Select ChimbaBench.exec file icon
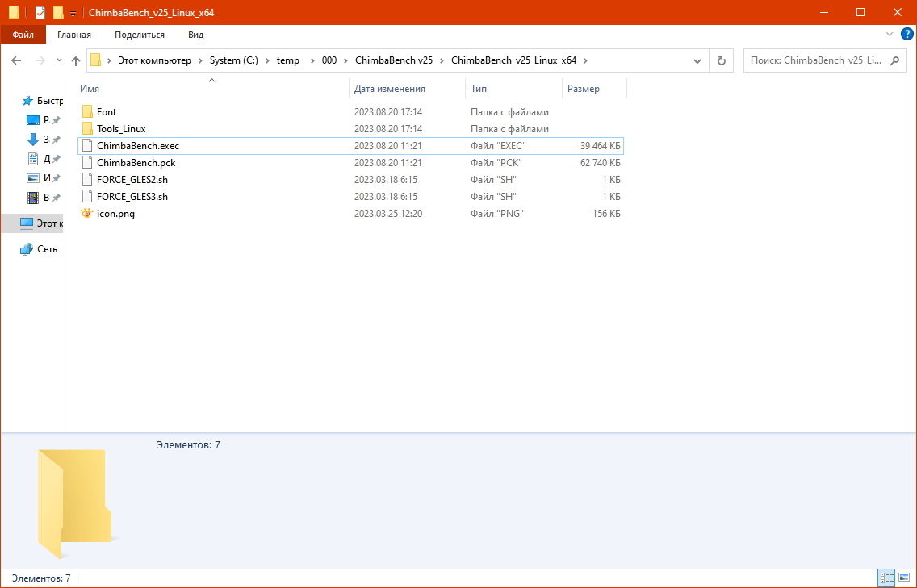This screenshot has height=588, width=917. 87,145
